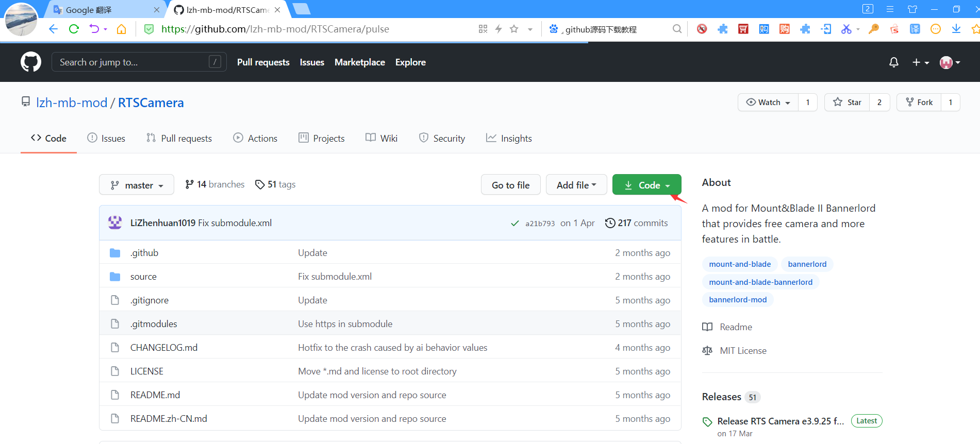
Task: Open the browser downloads icon
Action: 956,29
